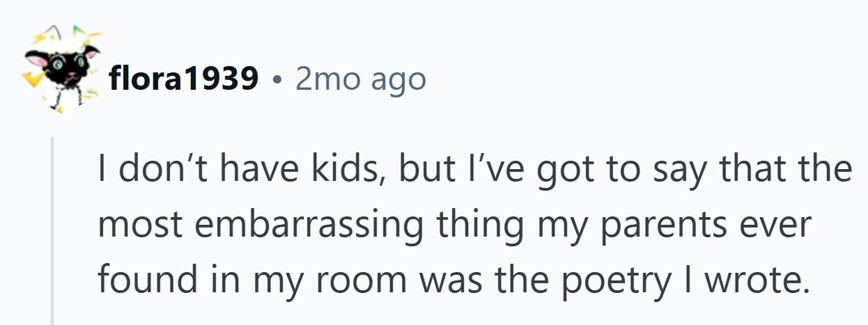Open the flora1939 user profile link
This screenshot has height=325, width=868.
click(x=184, y=80)
